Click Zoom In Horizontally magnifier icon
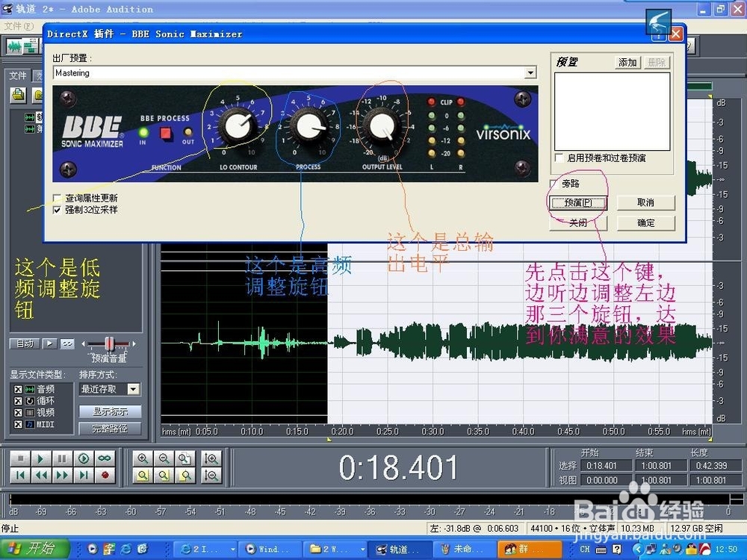This screenshot has width=747, height=560. [x=143, y=458]
